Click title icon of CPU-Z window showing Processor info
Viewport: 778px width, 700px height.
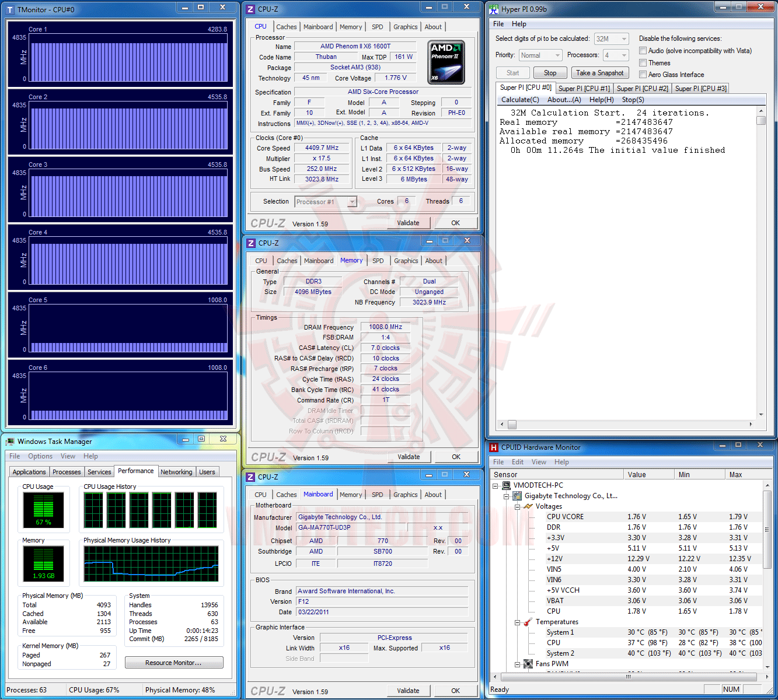point(250,9)
